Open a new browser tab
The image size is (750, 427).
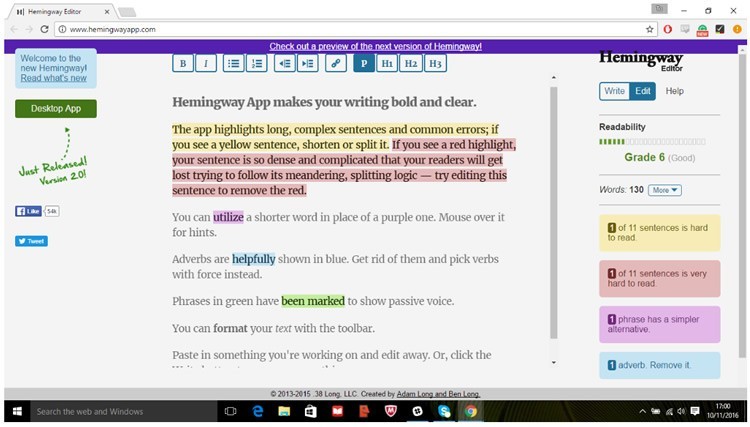point(127,12)
